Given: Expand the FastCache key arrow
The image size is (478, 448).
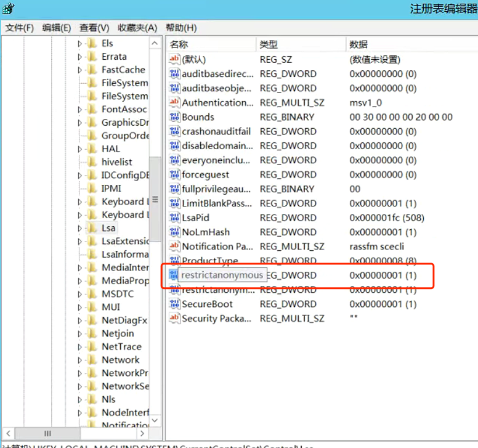Looking at the screenshot, I should pyautogui.click(x=79, y=70).
